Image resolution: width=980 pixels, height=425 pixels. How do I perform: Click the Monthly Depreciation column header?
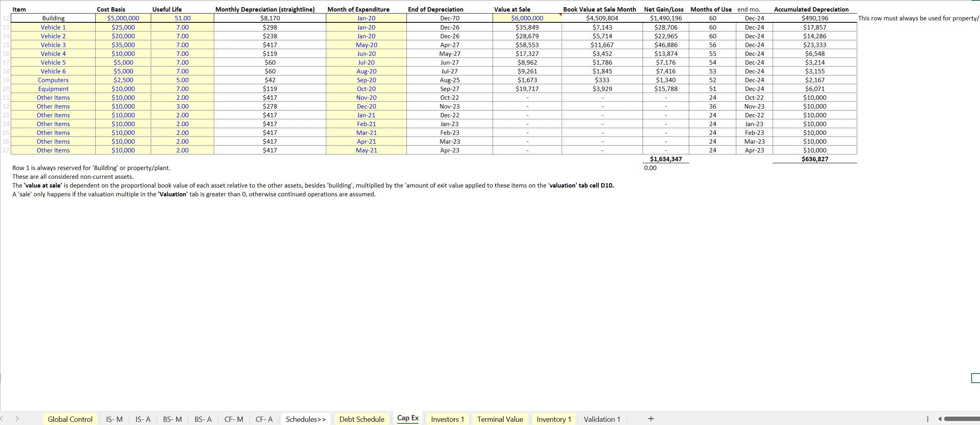[x=265, y=10]
